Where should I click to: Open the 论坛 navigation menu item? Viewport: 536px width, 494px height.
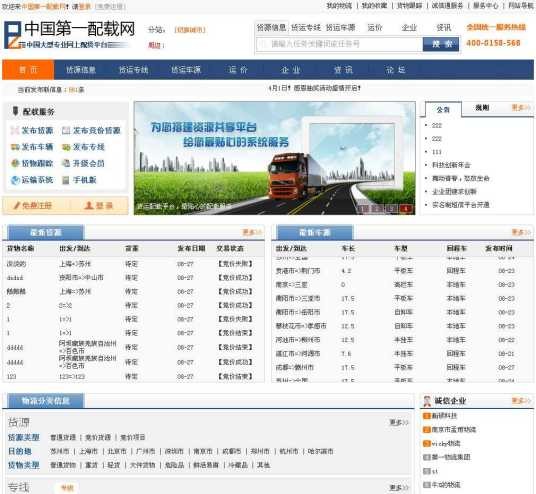(x=396, y=70)
